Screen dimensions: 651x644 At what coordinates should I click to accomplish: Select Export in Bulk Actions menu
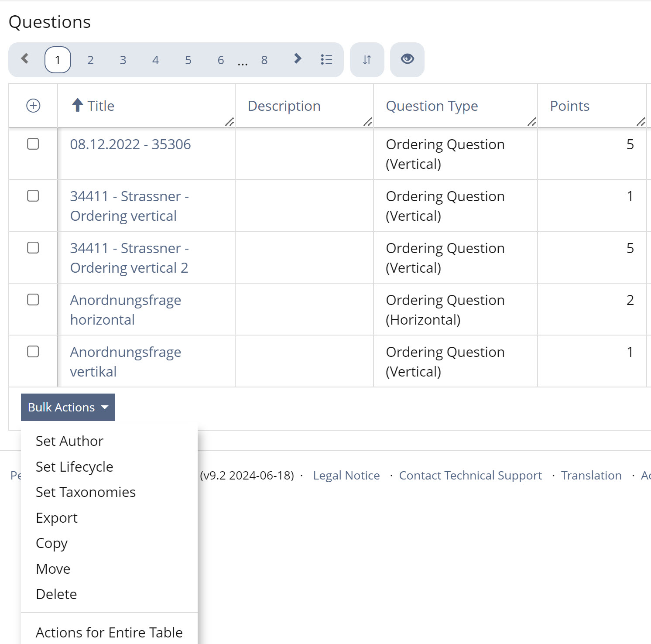point(57,518)
